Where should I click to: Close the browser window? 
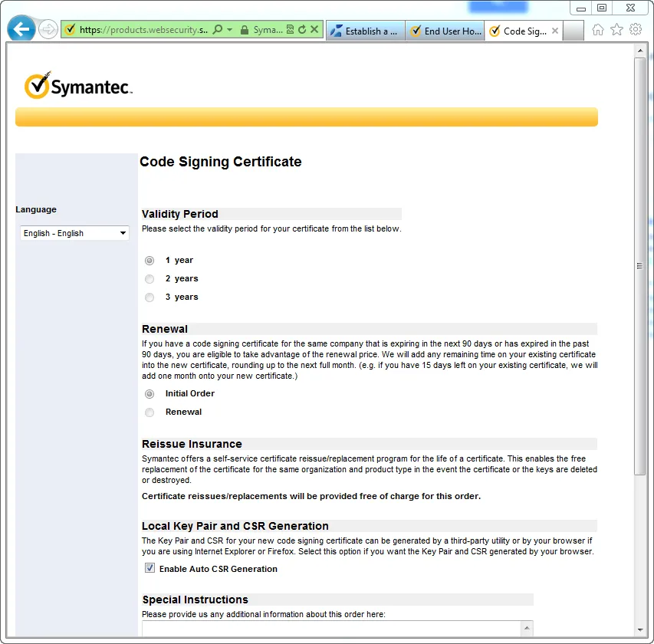pos(631,8)
